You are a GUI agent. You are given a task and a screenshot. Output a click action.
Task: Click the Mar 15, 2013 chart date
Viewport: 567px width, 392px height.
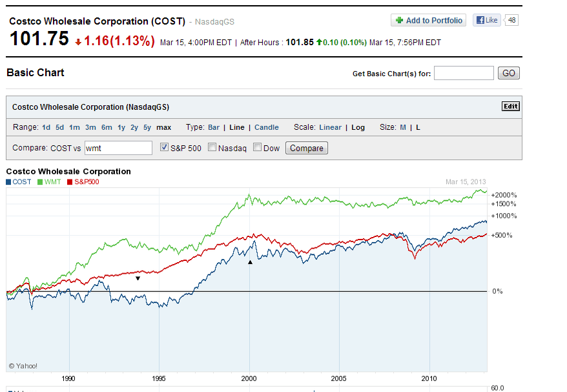click(466, 182)
